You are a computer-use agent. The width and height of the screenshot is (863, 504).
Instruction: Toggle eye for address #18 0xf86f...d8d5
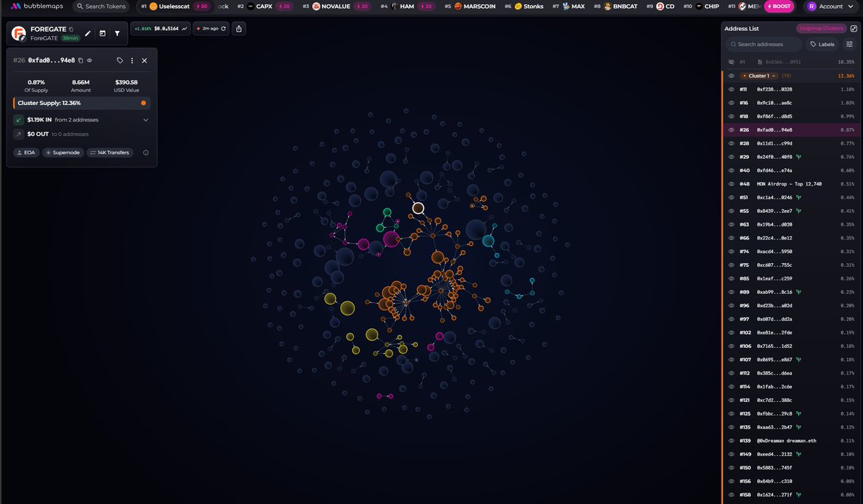point(731,116)
